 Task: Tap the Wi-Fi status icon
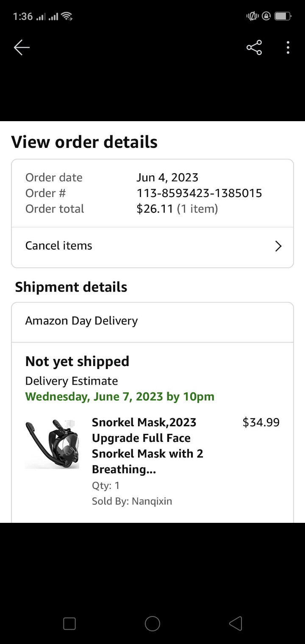click(x=67, y=17)
